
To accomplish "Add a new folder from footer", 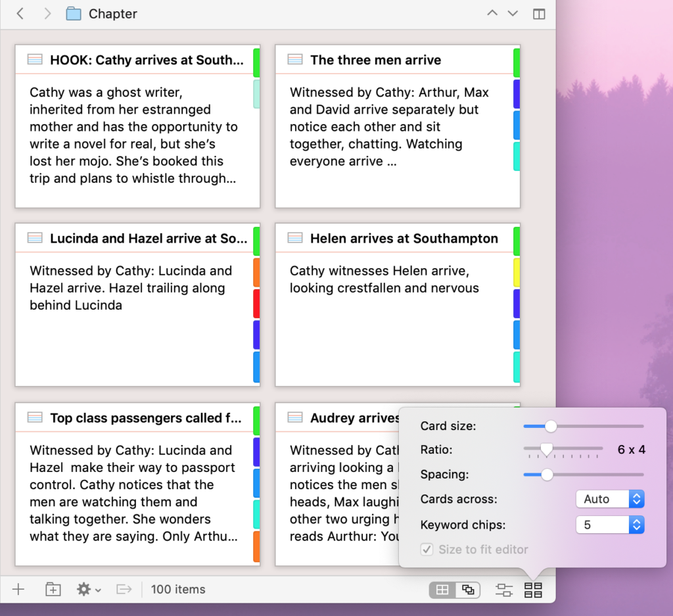I will [x=53, y=590].
